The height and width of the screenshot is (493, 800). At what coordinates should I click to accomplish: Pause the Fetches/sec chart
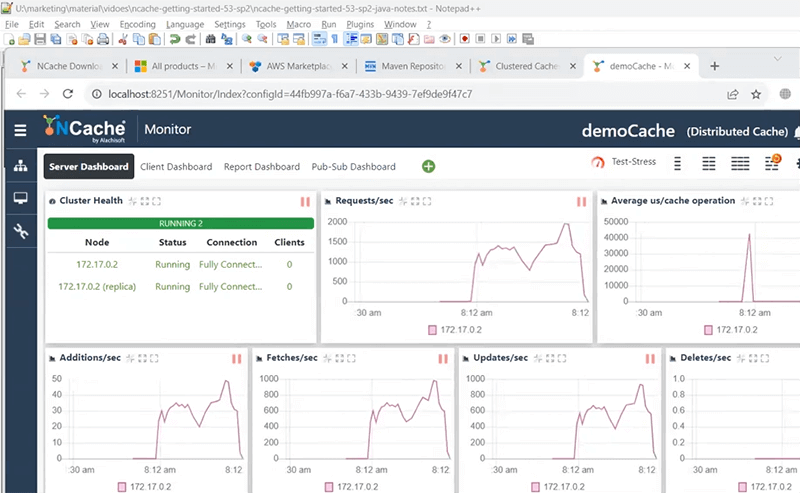pos(443,359)
